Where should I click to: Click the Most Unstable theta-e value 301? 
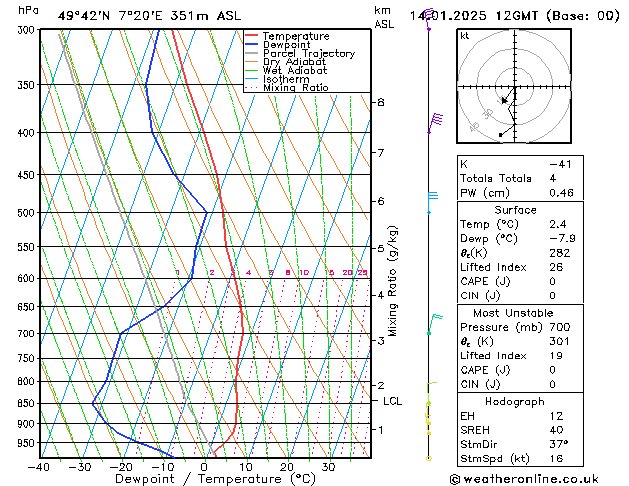click(x=560, y=342)
